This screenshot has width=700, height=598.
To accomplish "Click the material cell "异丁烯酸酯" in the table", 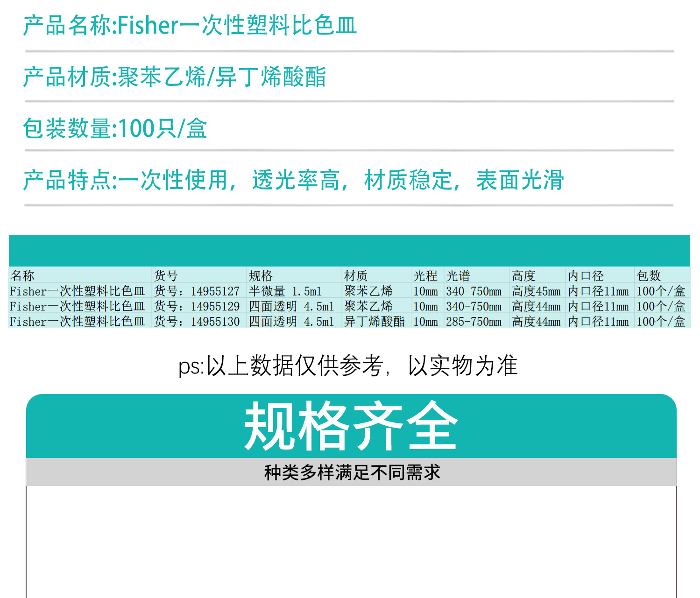I will pyautogui.click(x=375, y=321).
